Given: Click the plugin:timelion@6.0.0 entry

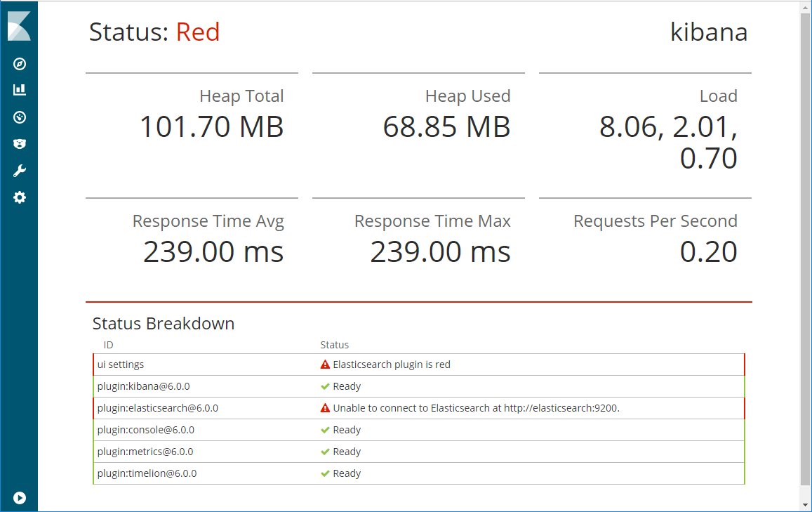Looking at the screenshot, I should (147, 473).
